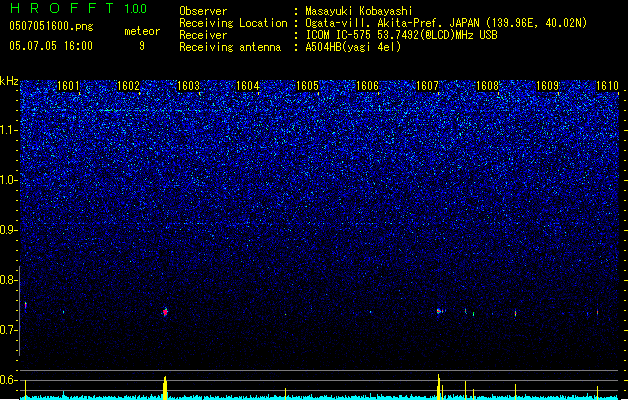Click the 1601 time marker

point(68,86)
